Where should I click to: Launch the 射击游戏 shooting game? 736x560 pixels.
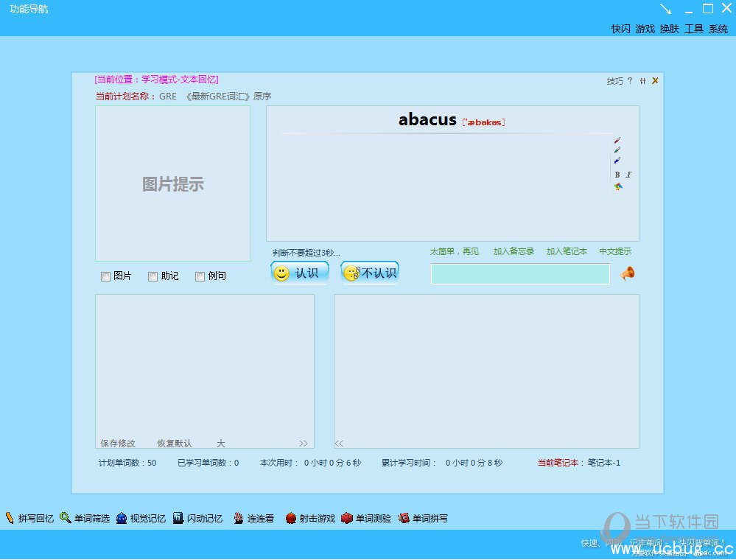[x=310, y=519]
